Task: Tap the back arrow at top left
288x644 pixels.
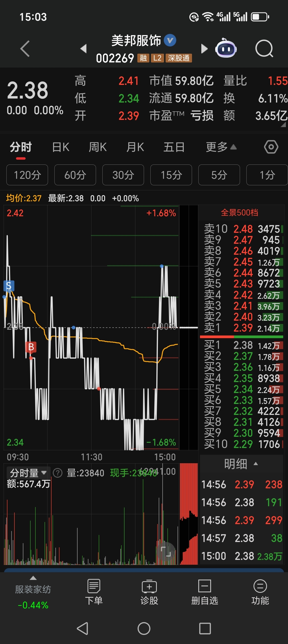Action: [x=25, y=49]
